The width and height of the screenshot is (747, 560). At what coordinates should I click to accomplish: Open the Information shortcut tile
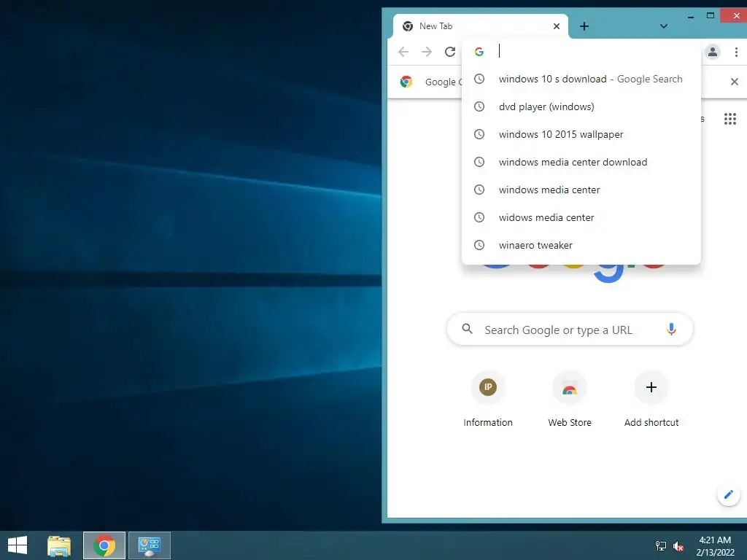(x=488, y=386)
